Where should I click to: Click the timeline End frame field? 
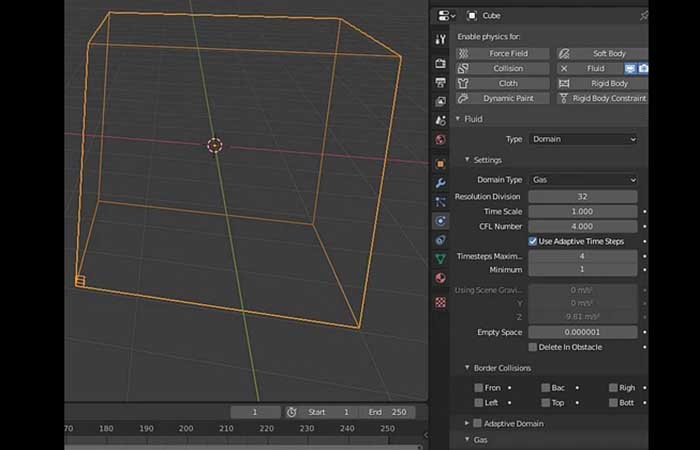[387, 412]
